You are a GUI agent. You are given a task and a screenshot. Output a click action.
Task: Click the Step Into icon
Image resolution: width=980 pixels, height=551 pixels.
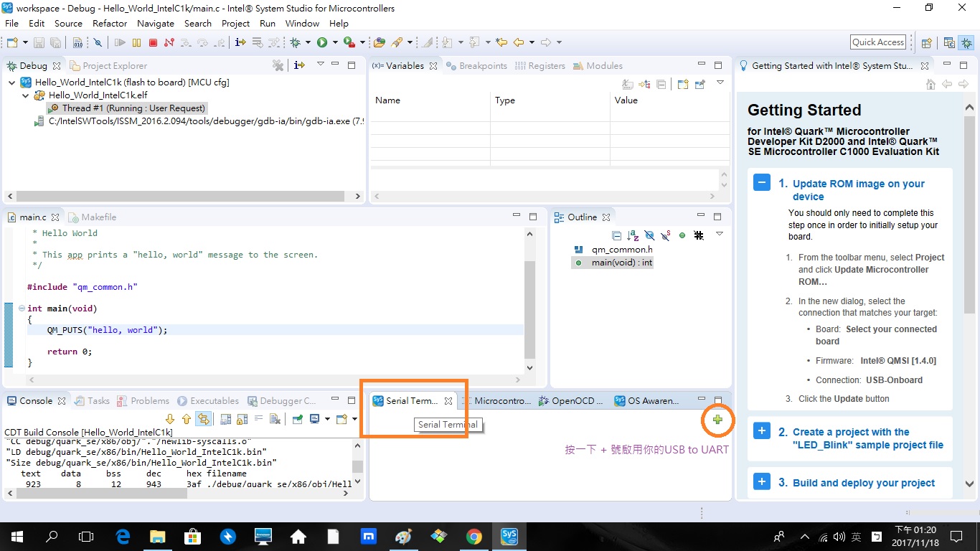pyautogui.click(x=186, y=42)
